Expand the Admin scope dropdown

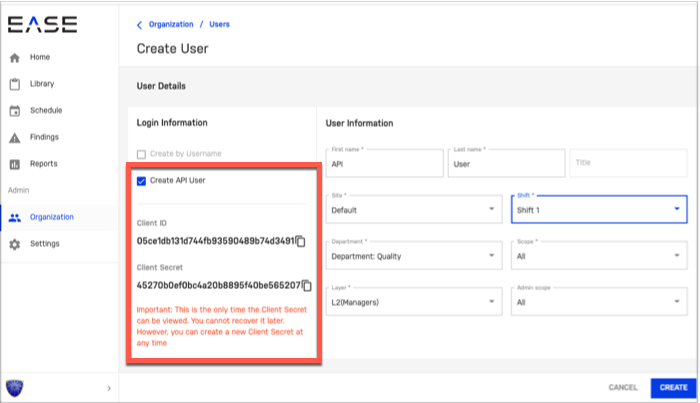click(597, 301)
